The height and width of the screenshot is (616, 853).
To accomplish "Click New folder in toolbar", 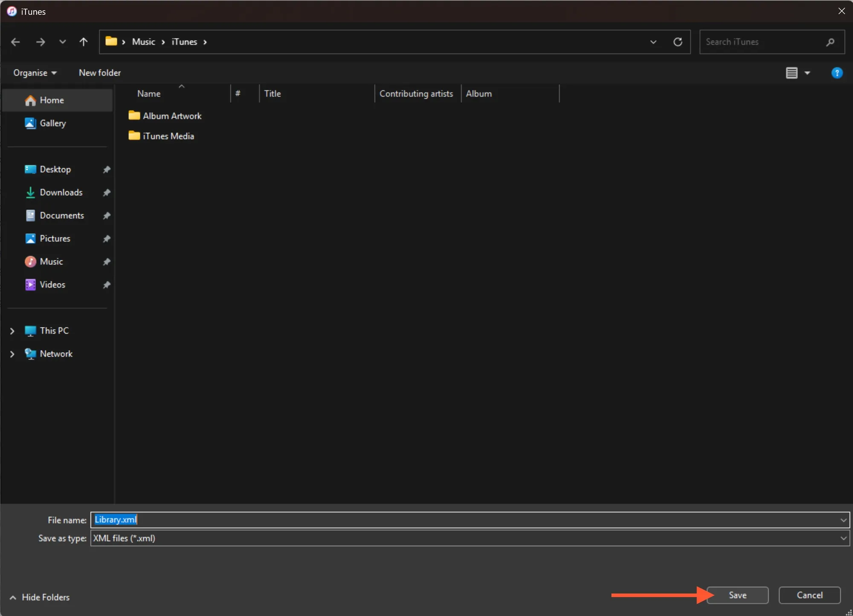I will click(100, 73).
